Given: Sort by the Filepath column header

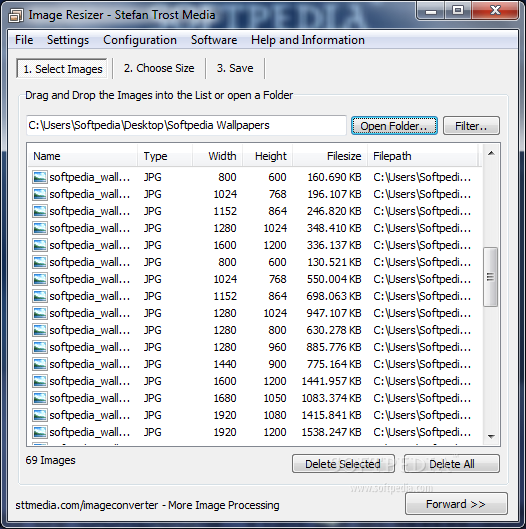Looking at the screenshot, I should 423,156.
